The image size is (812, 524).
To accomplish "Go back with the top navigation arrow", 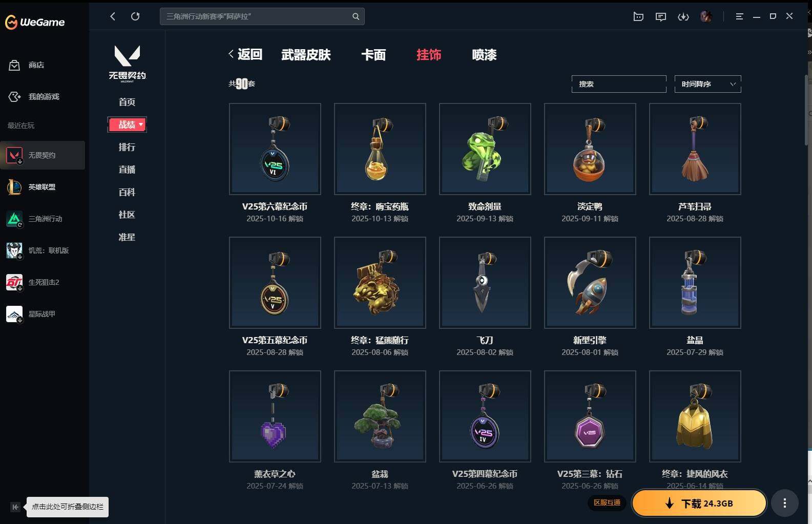I will 113,16.
